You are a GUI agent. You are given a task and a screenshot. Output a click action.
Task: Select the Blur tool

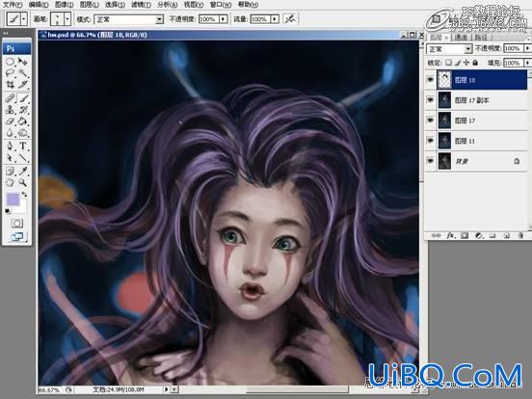11,132
